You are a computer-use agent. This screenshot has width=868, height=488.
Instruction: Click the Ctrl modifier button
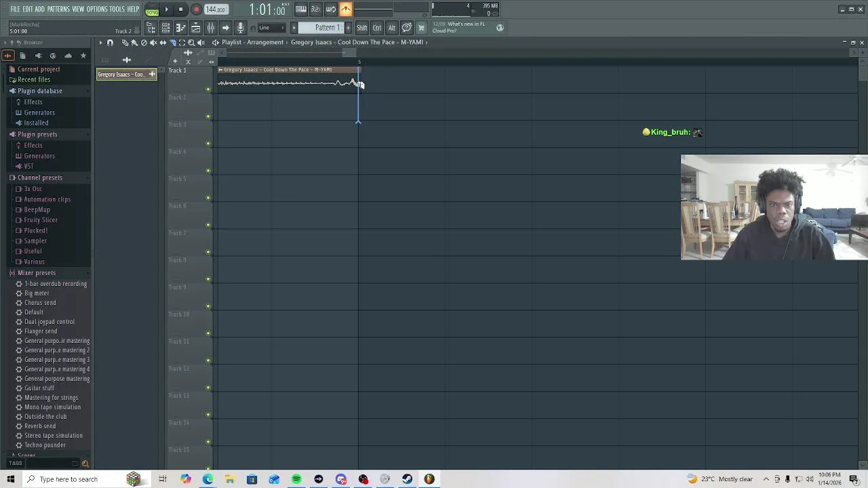point(377,28)
